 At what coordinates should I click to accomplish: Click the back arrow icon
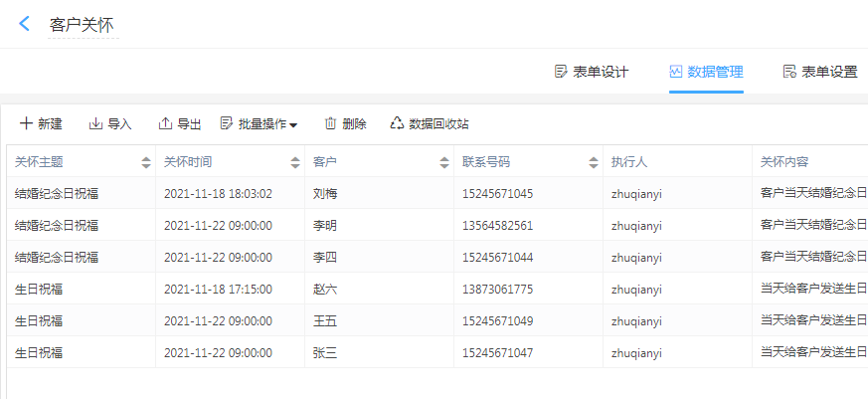click(25, 24)
